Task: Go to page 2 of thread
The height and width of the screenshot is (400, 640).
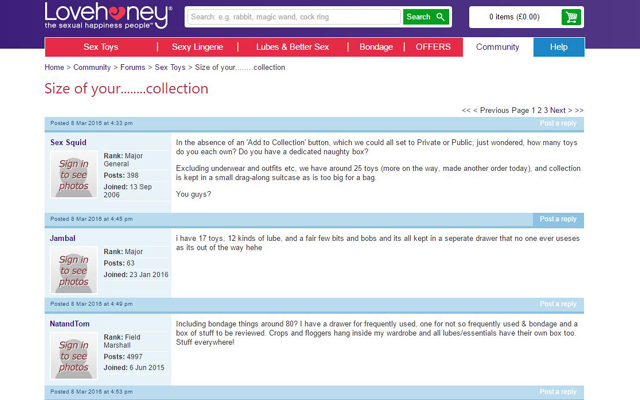Action: (539, 110)
